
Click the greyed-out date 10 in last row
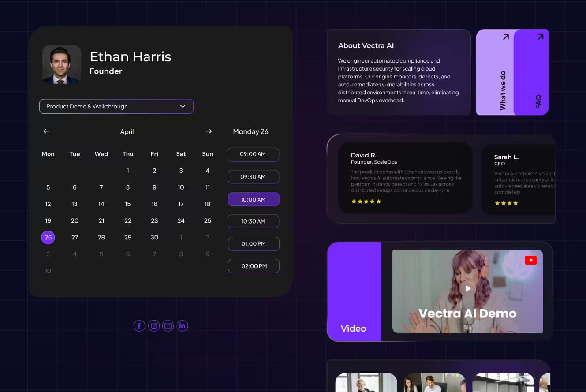coord(48,271)
